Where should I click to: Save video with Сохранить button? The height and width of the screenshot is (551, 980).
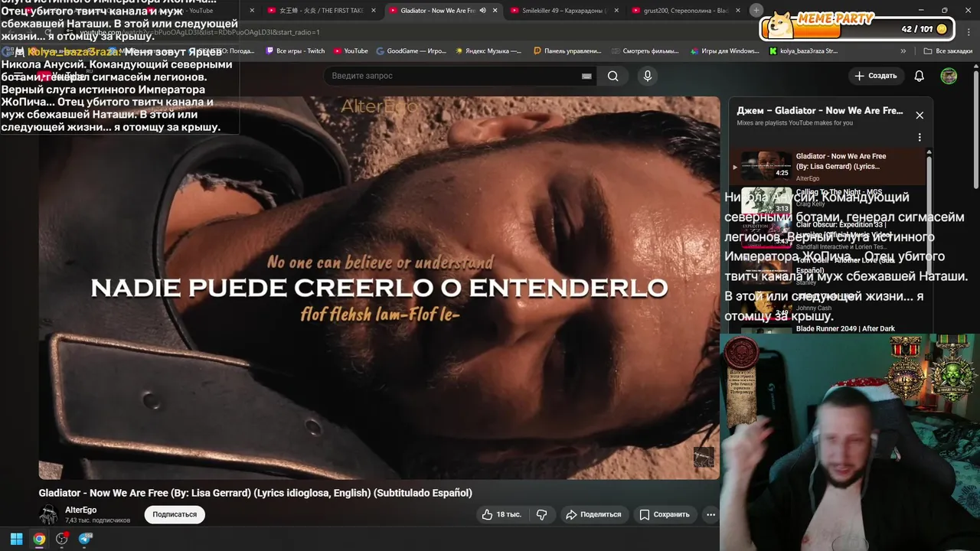tap(665, 514)
